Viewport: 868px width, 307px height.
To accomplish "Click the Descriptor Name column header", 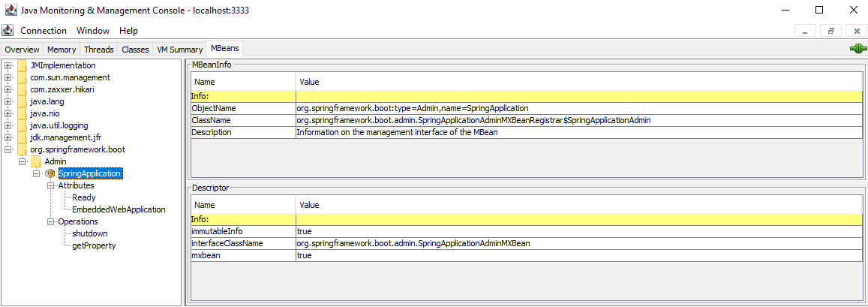I will click(x=243, y=205).
